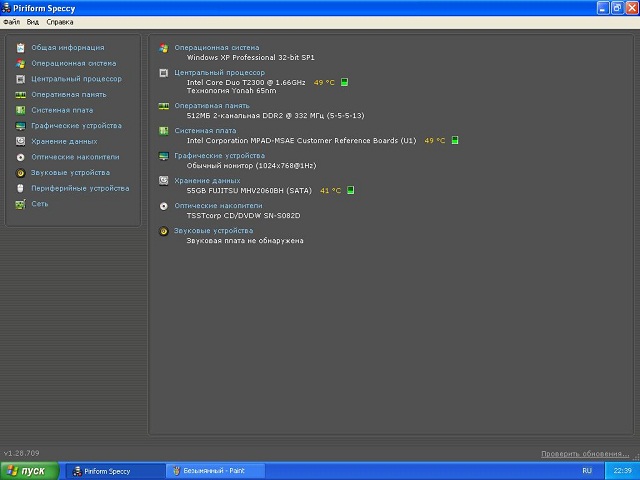Open the Файл menu
Viewport: 640px width, 480px height.
tap(11, 21)
